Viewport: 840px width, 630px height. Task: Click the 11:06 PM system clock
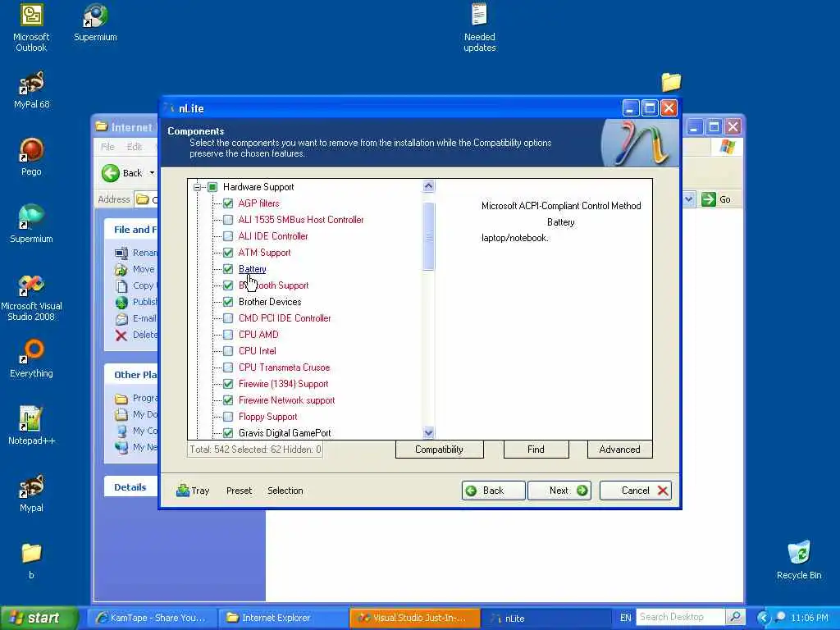click(x=809, y=618)
